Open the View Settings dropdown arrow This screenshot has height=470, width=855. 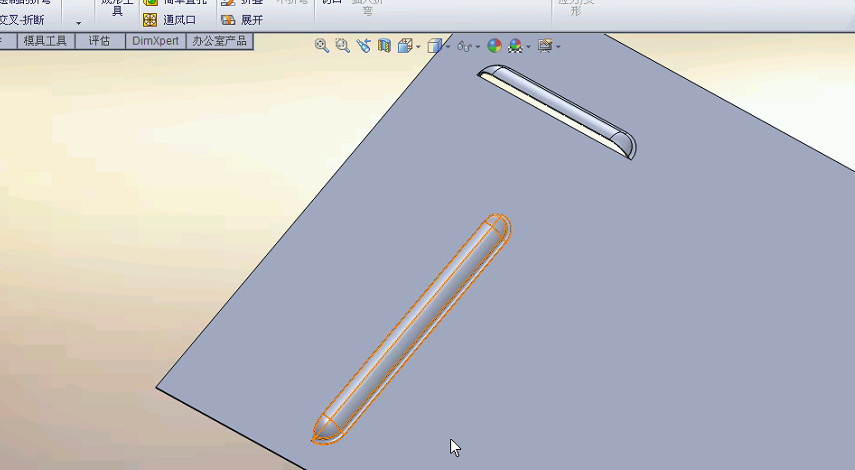[558, 47]
